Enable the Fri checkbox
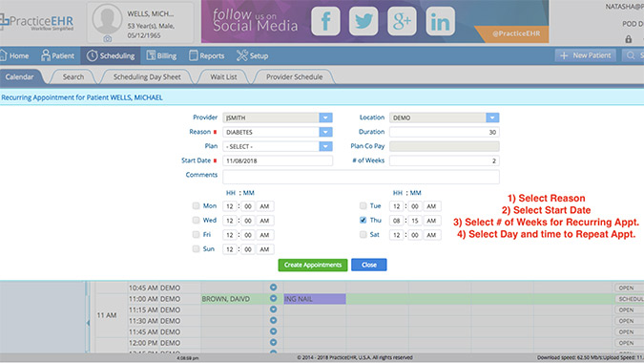Image resolution: width=644 pixels, height=363 pixels. pyautogui.click(x=196, y=234)
